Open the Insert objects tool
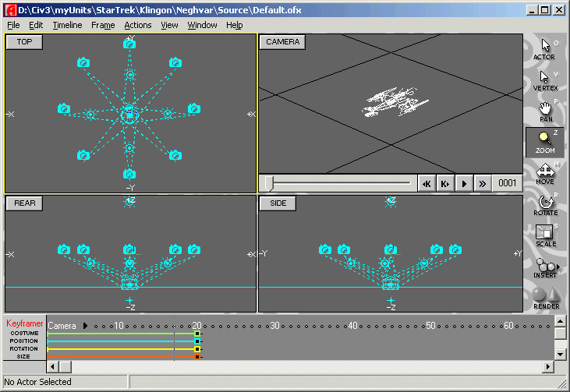 coord(545,268)
